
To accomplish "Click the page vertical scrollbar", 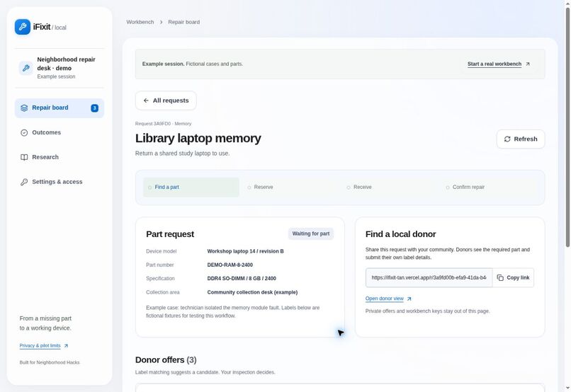I will tap(567, 127).
